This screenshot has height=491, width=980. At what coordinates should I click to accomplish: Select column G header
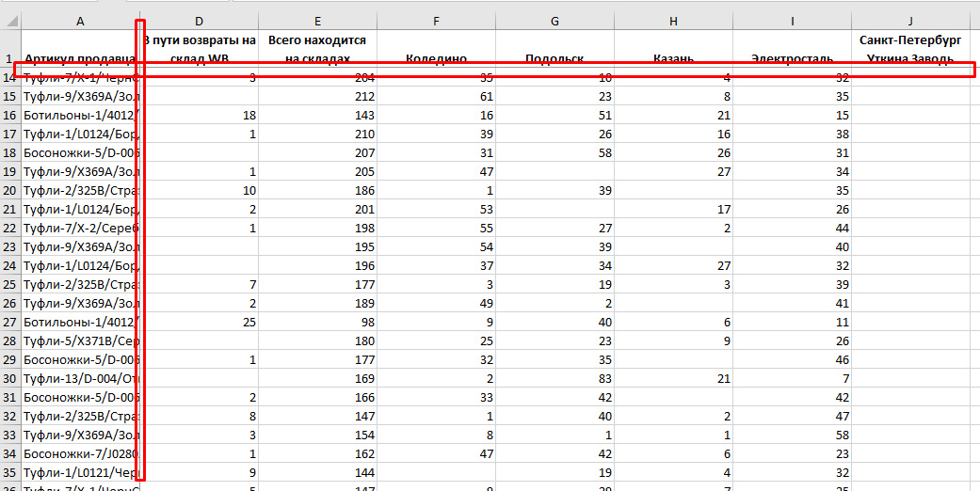[x=555, y=21]
